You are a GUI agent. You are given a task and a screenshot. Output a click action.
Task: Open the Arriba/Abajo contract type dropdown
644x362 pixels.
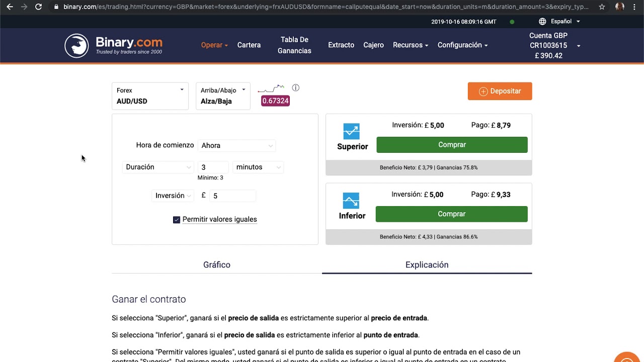pos(223,96)
